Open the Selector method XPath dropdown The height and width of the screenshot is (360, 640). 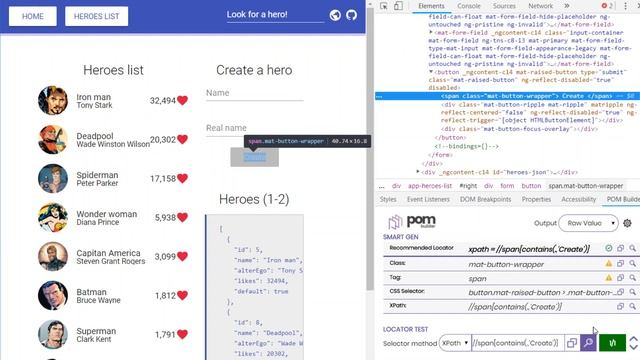point(455,343)
